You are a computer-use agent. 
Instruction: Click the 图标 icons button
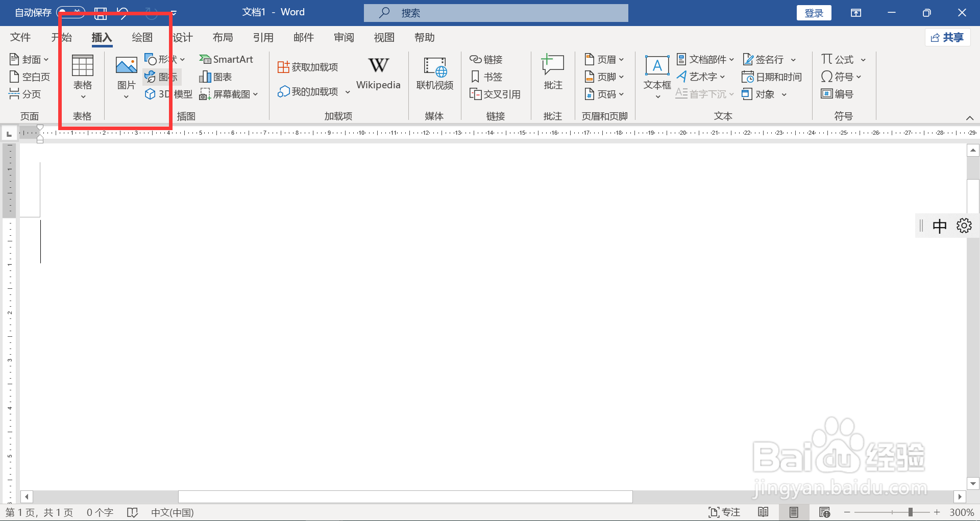pyautogui.click(x=161, y=77)
